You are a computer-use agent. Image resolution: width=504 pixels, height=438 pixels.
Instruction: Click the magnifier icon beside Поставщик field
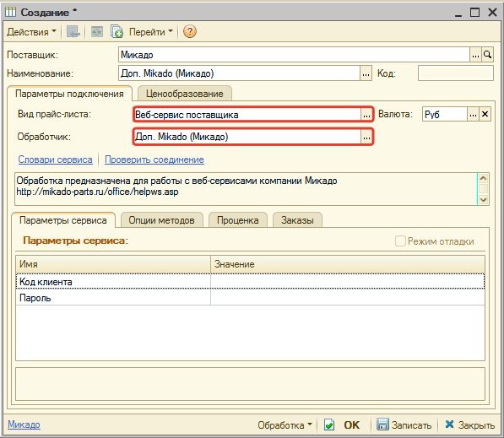pos(488,55)
